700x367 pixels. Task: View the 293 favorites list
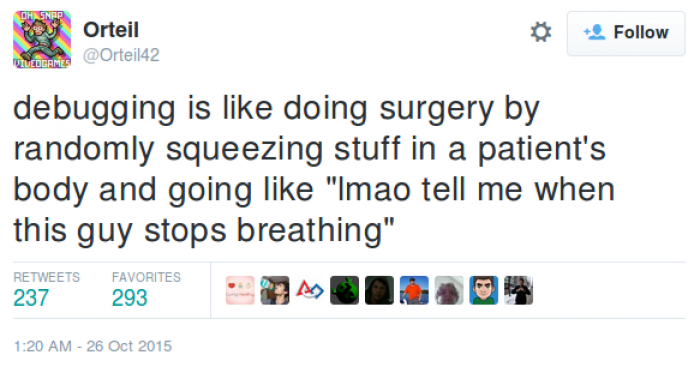146,290
